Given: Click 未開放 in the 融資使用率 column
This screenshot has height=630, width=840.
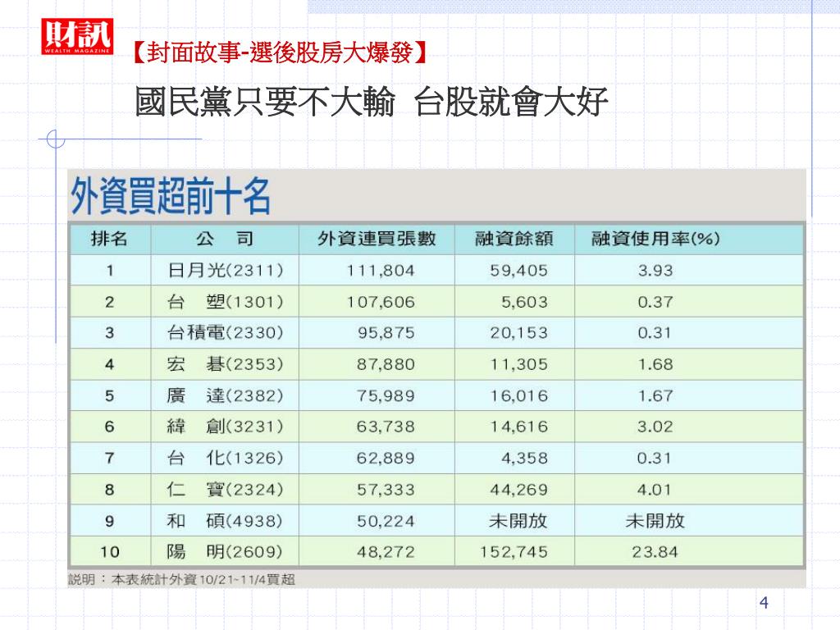Looking at the screenshot, I should click(x=655, y=521).
